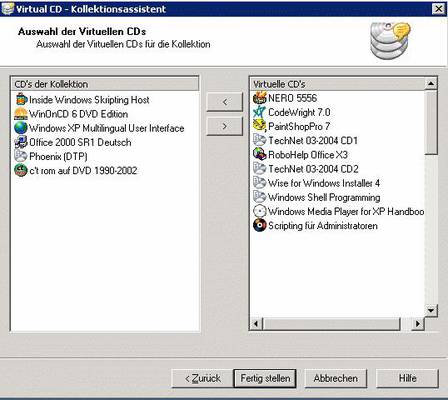Viewport: 448px width, 400px height.
Task: Click the Inside Windows Skripting Host icon
Action: tap(21, 100)
